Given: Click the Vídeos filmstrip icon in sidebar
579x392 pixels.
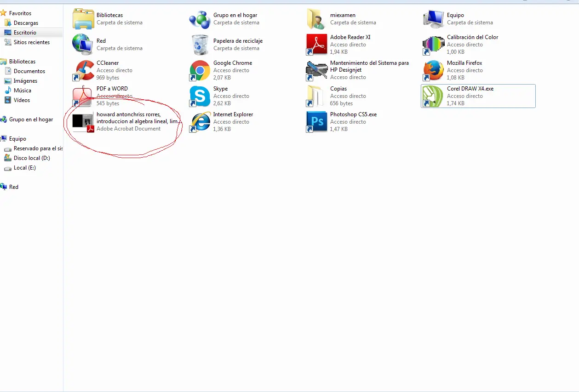Looking at the screenshot, I should coord(8,100).
